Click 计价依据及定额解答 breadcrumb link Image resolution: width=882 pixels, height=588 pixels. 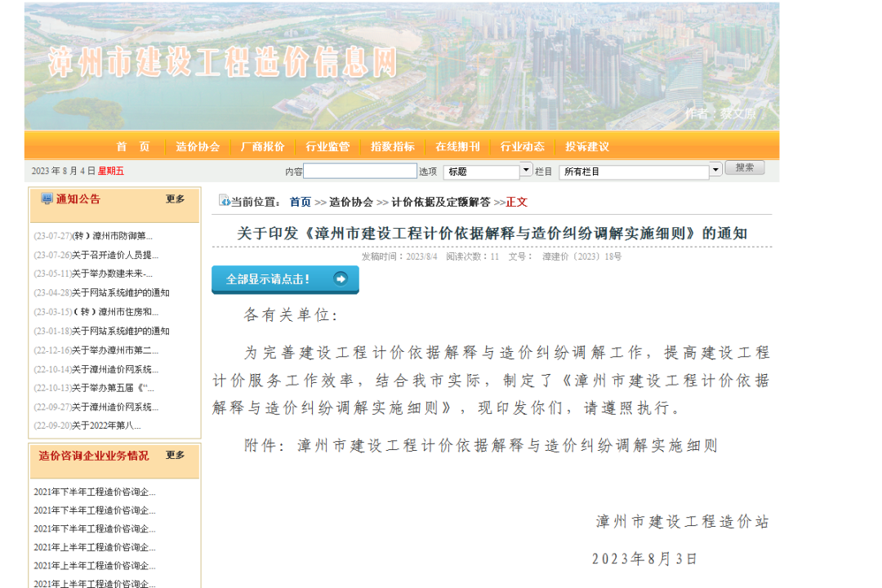[x=441, y=202]
